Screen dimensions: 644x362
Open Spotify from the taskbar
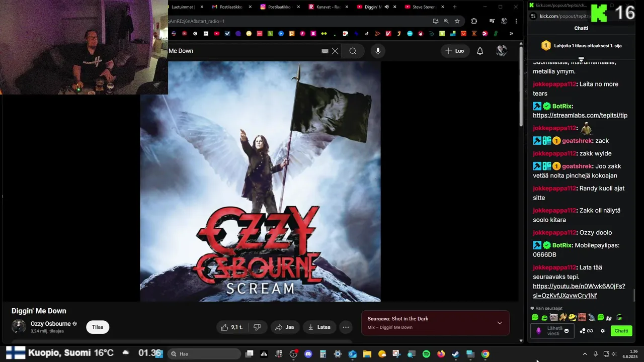tap(426, 354)
